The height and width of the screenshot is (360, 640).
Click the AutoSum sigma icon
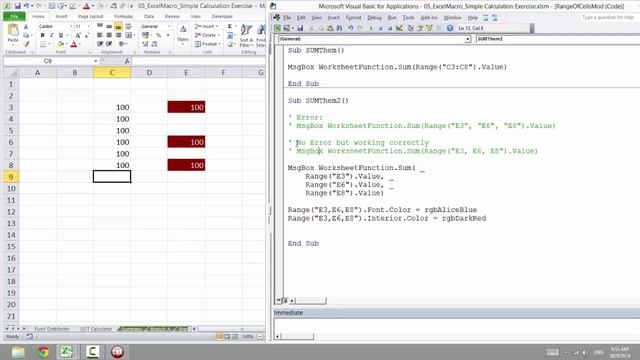point(230,27)
